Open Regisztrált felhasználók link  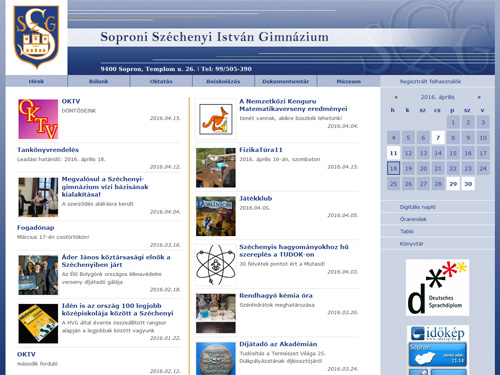pyautogui.click(x=430, y=81)
